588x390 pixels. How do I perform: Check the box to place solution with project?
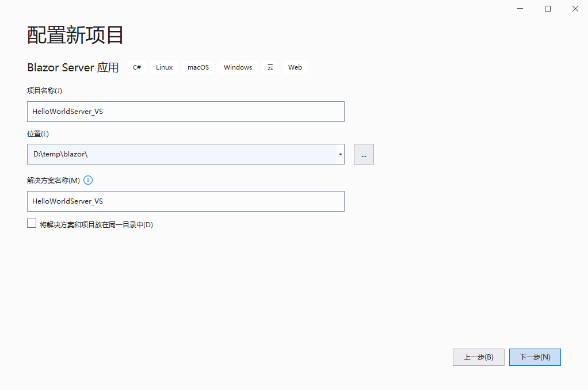coord(32,223)
